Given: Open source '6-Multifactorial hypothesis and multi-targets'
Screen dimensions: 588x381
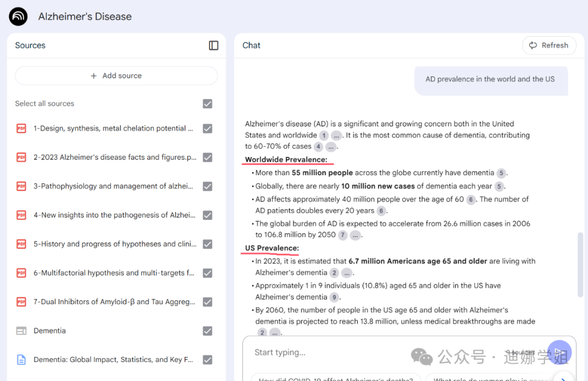Looking at the screenshot, I should (x=114, y=273).
